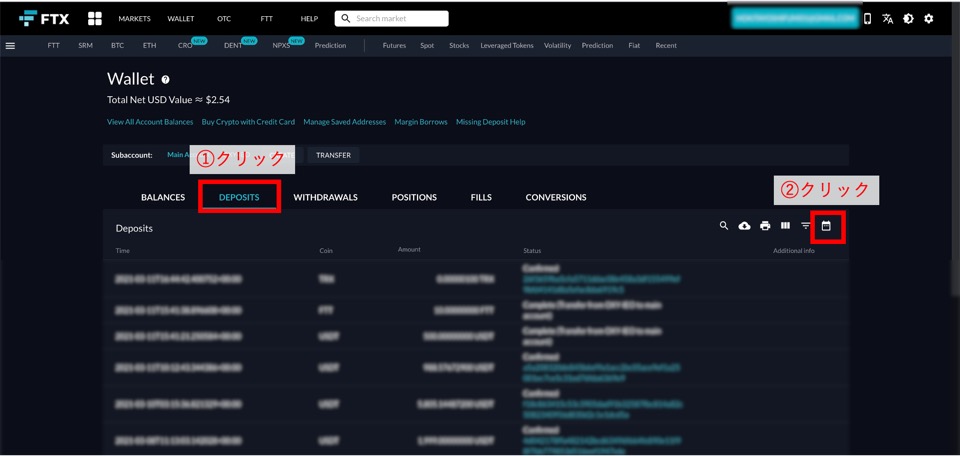Viewport: 960px width, 456px height.
Task: Open the Leveraged Tokens category
Action: (507, 45)
